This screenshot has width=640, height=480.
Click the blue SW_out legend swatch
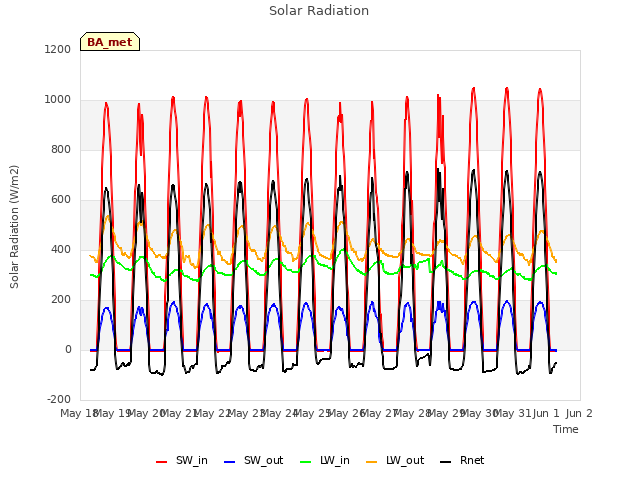(230, 462)
